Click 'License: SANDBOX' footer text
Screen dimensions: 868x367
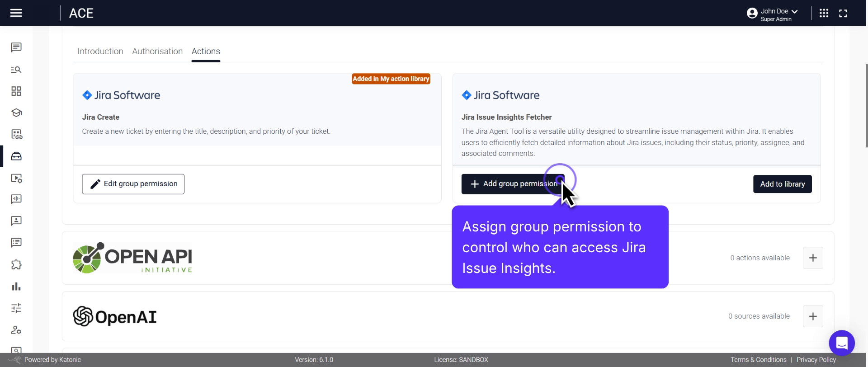coord(461,360)
